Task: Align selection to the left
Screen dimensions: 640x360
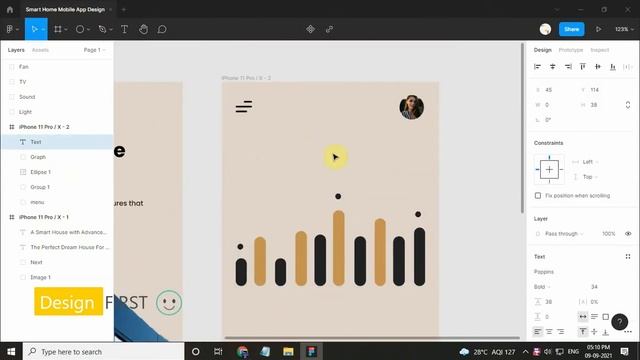Action: 538,67
